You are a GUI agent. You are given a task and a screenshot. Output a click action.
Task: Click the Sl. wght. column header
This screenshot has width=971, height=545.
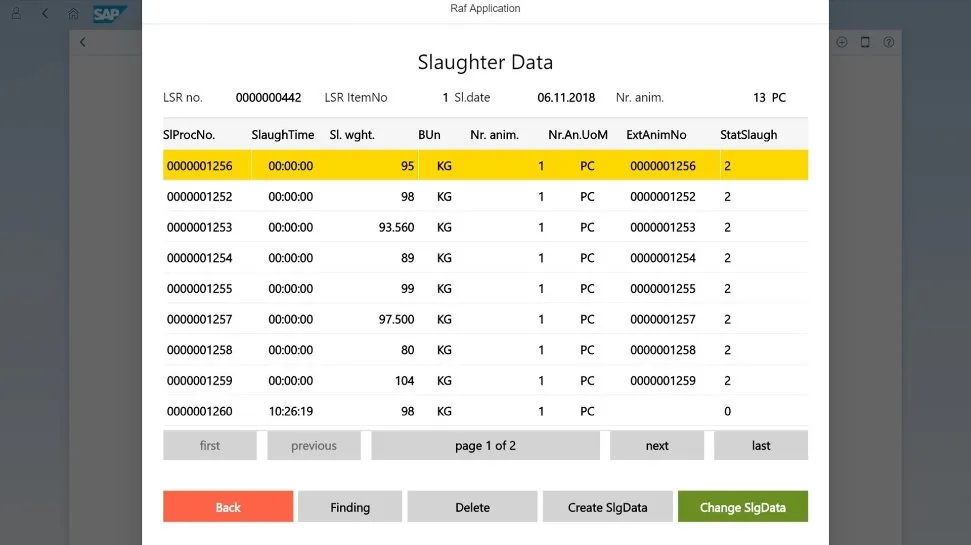pos(352,135)
